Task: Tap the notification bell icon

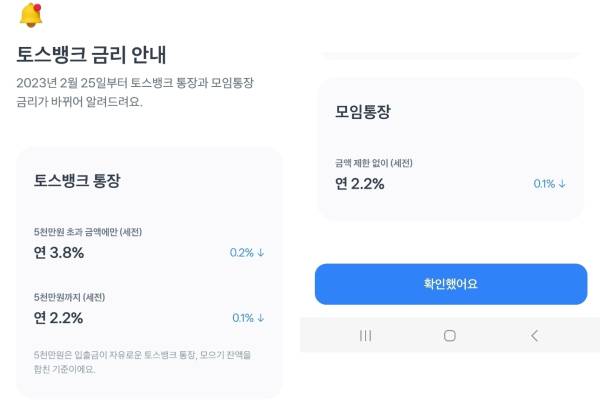Action: (31, 15)
